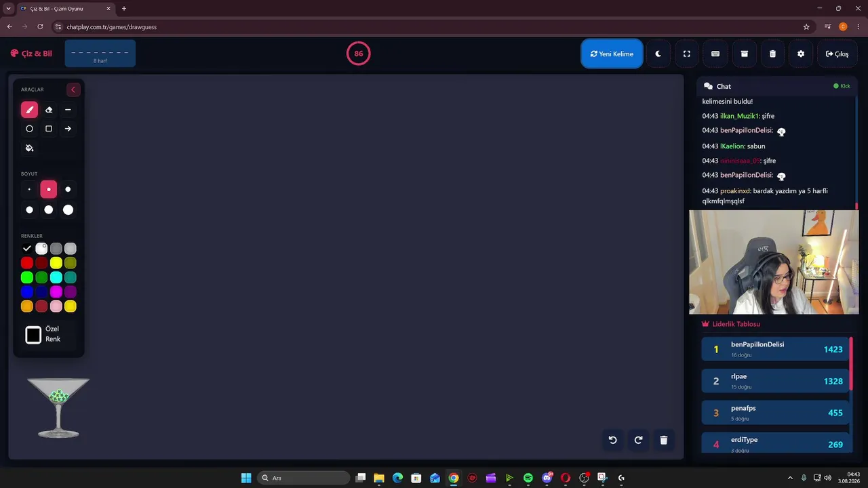Viewport: 868px width, 488px height.
Task: Select the rectangle shape tool
Action: click(x=49, y=129)
